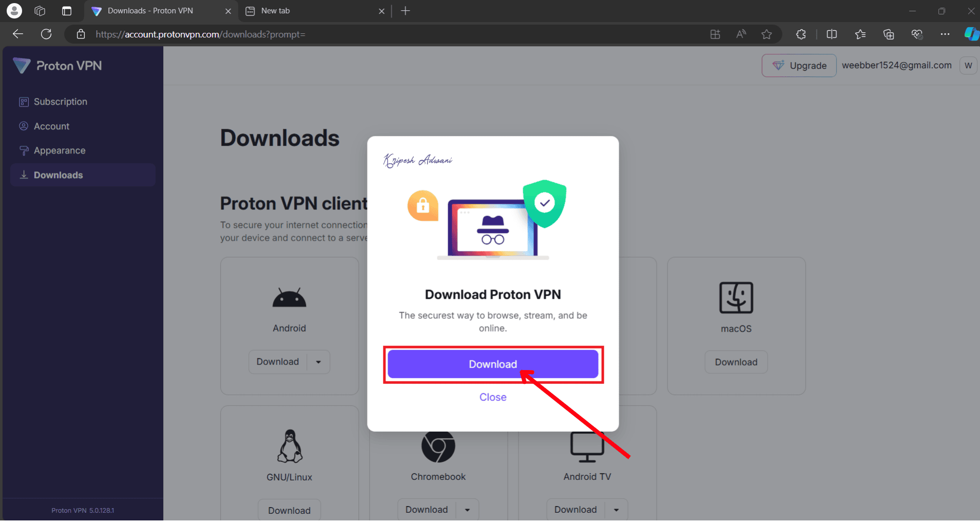
Task: Click the address bar URL field
Action: tap(359, 34)
